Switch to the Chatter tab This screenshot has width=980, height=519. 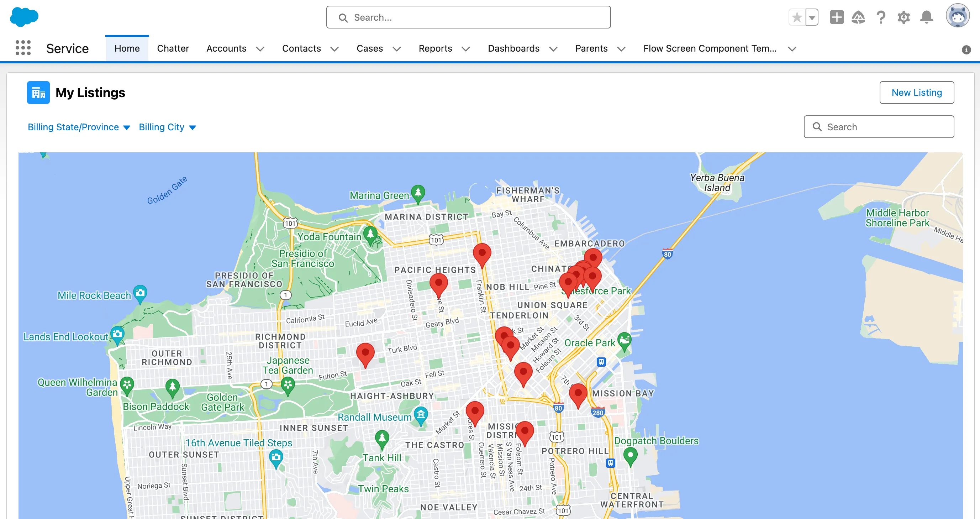[173, 48]
